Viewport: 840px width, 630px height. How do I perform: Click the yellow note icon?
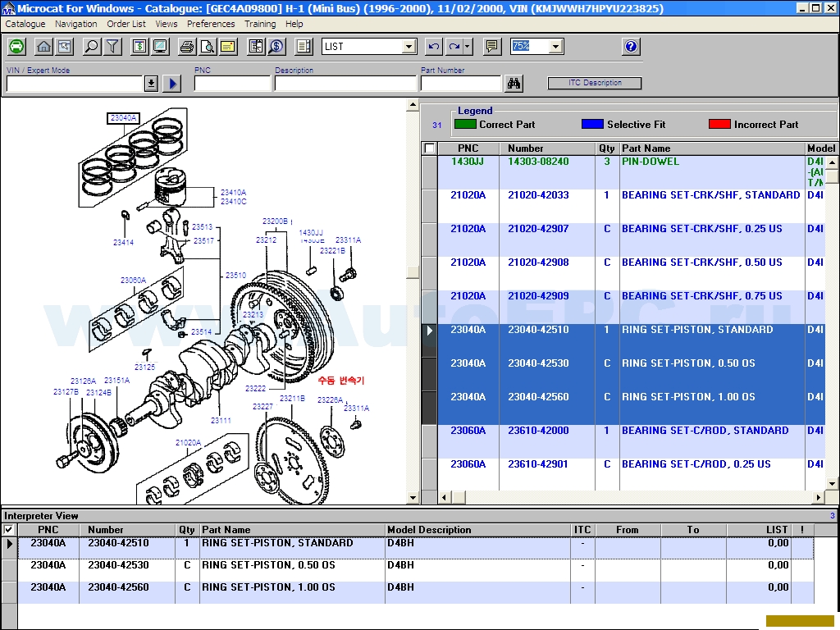click(228, 47)
